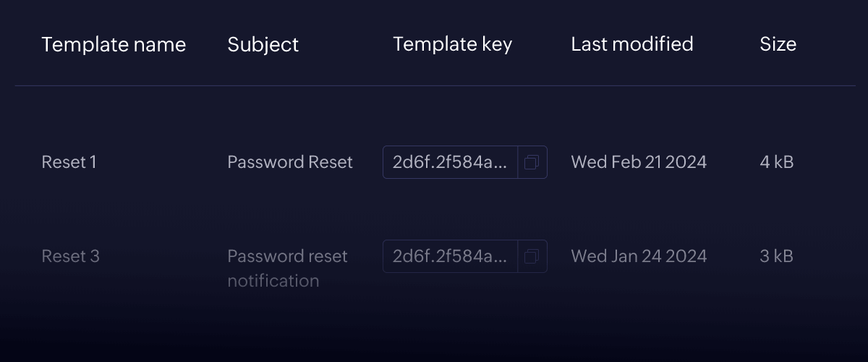Click the 4 kB size value

click(x=776, y=162)
